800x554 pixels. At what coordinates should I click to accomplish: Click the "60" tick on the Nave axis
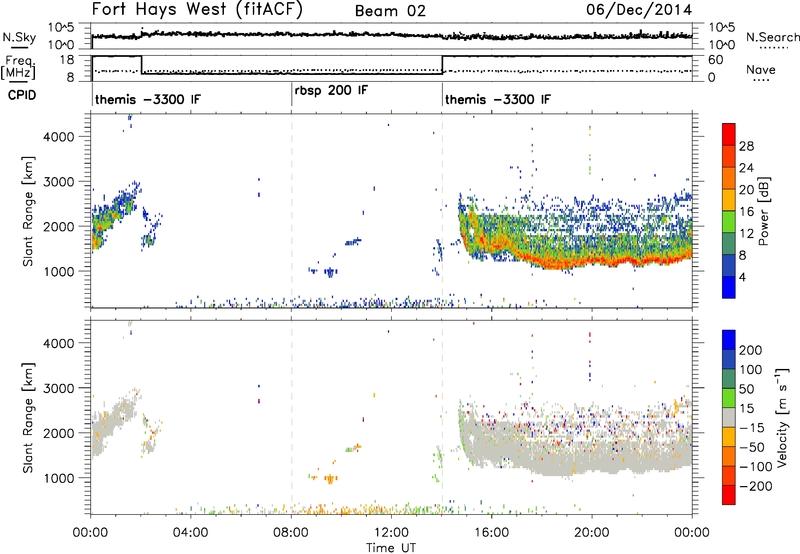point(715,60)
